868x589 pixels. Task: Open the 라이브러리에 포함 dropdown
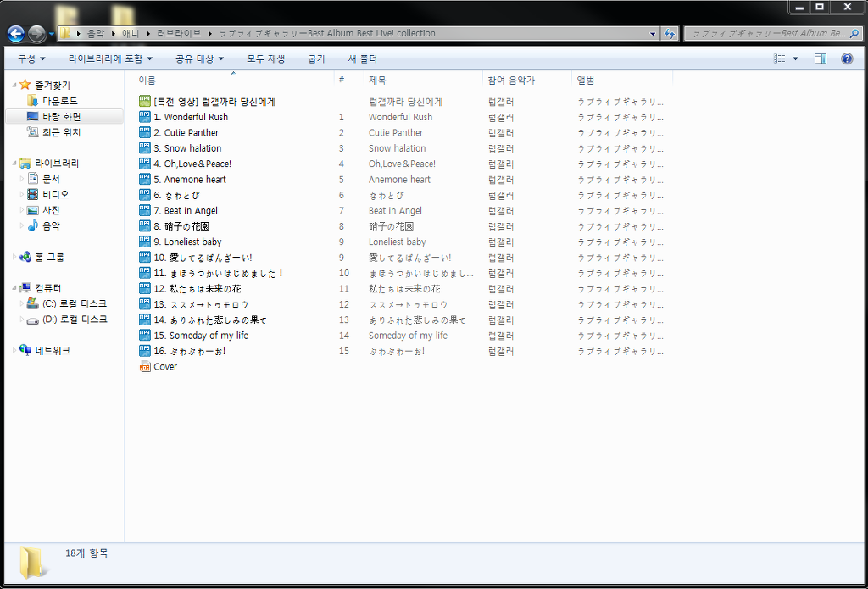(110, 58)
